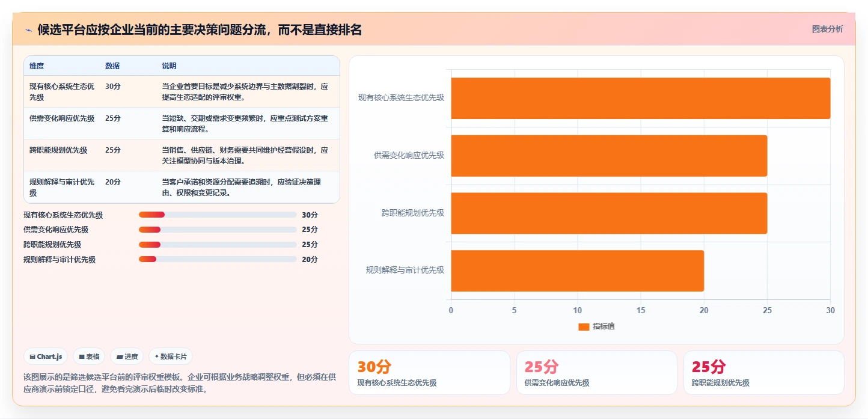Click the 说明 column header
The width and height of the screenshot is (868, 419).
tap(169, 66)
